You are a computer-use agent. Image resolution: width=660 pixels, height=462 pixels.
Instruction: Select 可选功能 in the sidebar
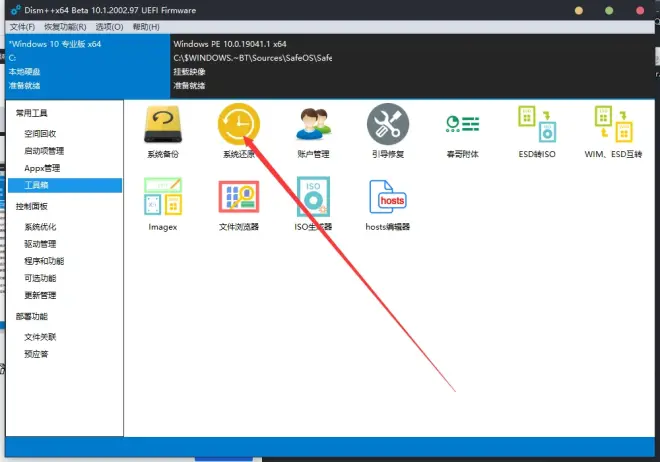click(40, 278)
